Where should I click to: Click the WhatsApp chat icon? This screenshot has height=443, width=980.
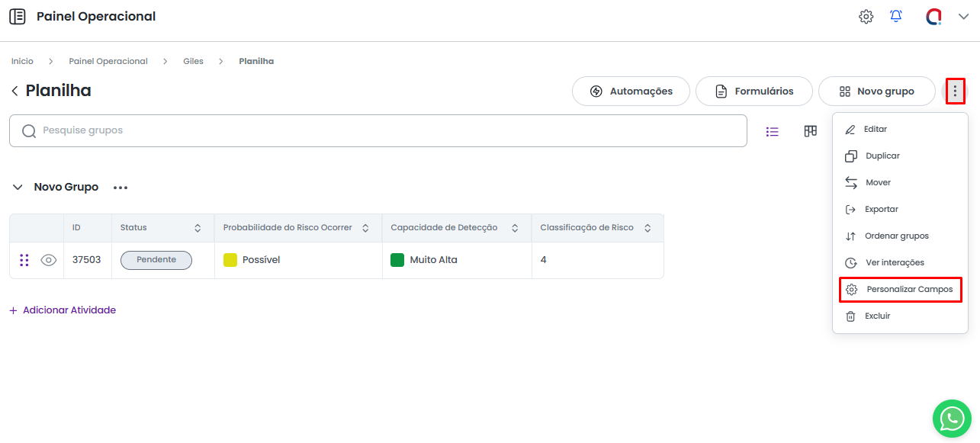[x=952, y=418]
